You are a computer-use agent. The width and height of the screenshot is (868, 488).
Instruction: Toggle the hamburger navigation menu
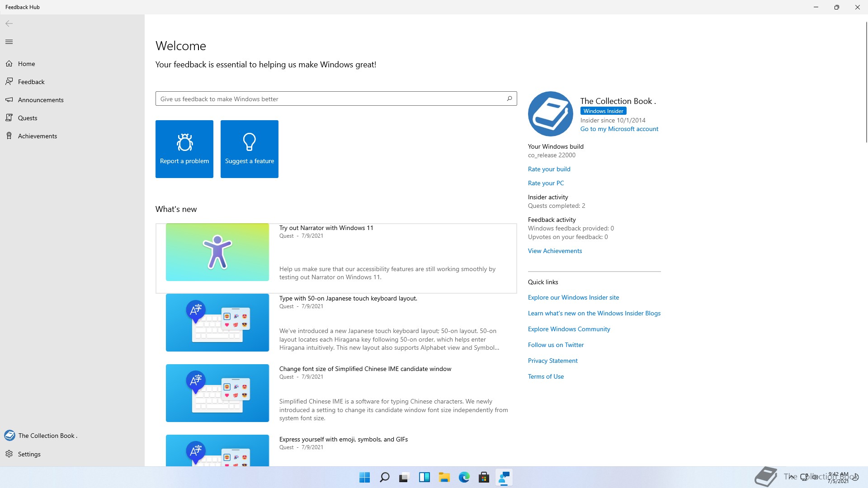point(9,42)
